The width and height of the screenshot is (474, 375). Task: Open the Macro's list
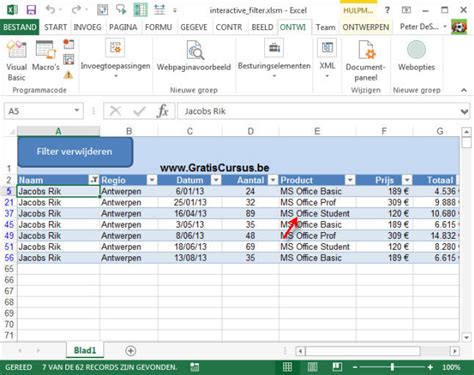click(x=46, y=56)
